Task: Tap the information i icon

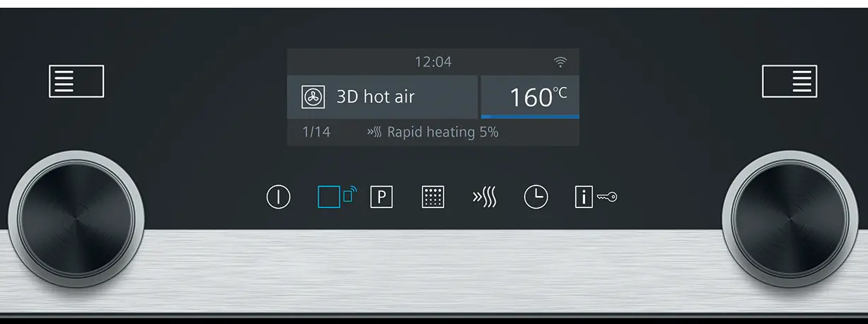Action: [584, 197]
